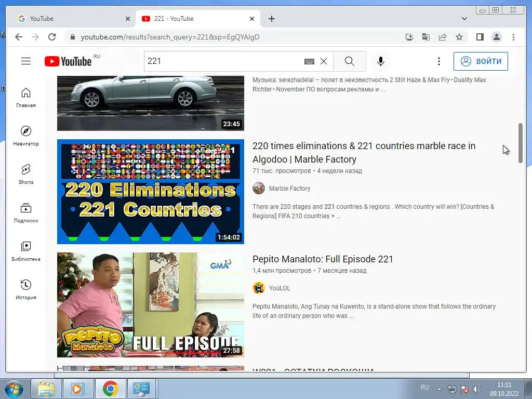532x399 pixels.
Task: Open История (History) in sidebar
Action: click(26, 289)
